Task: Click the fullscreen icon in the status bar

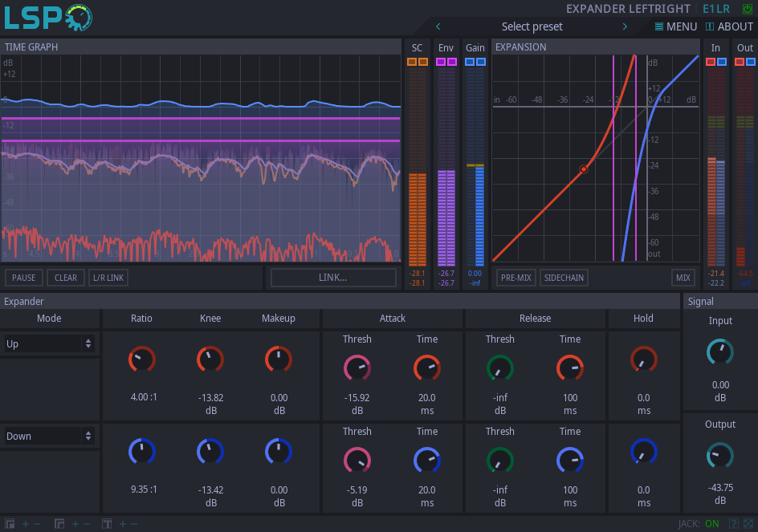Action: pyautogui.click(x=748, y=524)
